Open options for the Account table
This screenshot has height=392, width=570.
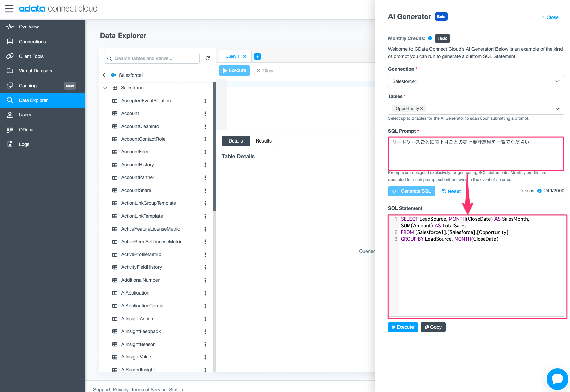205,114
